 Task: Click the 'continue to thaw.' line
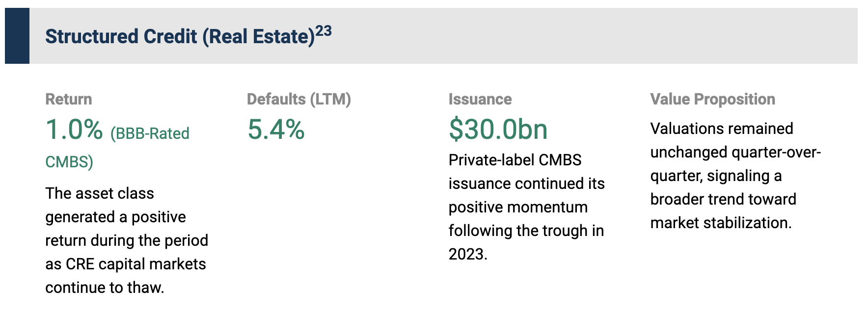click(105, 287)
